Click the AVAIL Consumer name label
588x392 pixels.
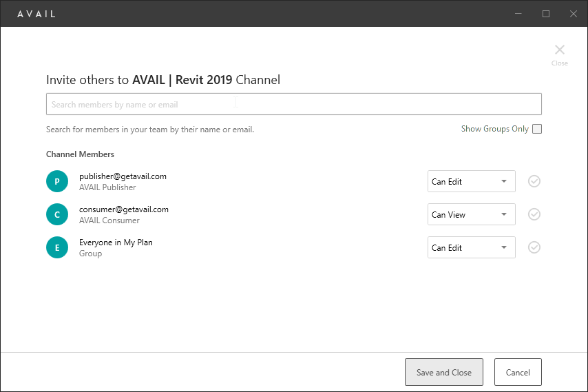click(109, 220)
